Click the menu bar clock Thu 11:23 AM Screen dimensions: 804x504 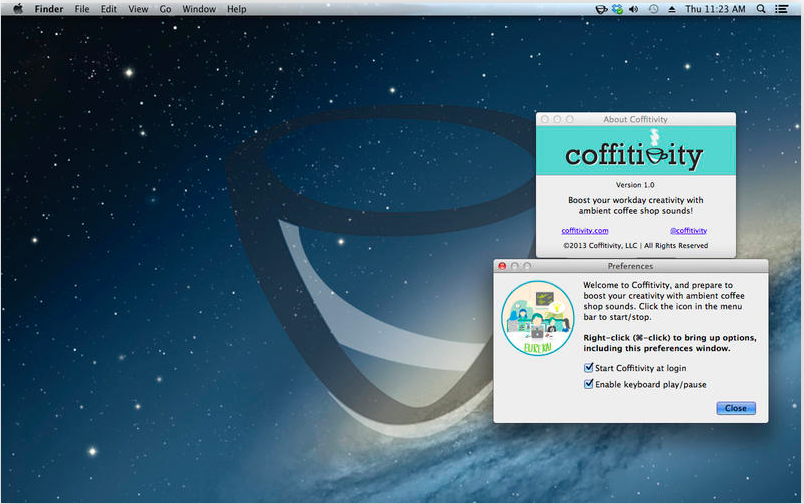pyautogui.click(x=715, y=9)
